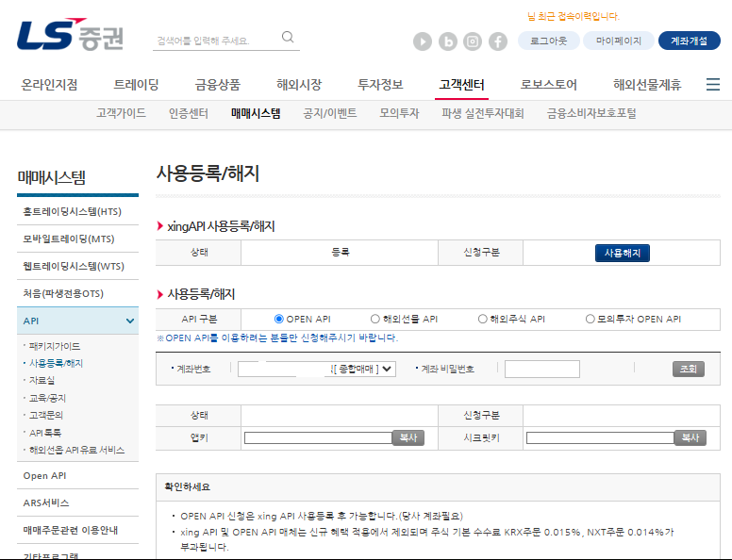
Task: Open the hamburger full menu icon
Action: pyautogui.click(x=713, y=85)
